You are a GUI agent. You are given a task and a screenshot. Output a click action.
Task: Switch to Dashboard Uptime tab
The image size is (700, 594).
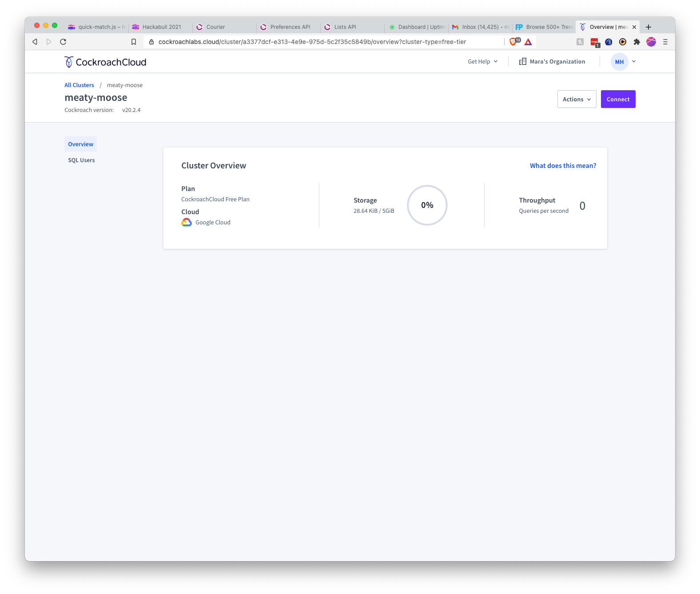(x=416, y=27)
